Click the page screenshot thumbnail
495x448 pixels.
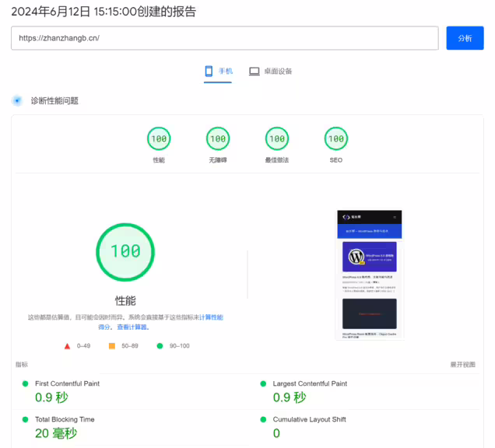tap(370, 275)
